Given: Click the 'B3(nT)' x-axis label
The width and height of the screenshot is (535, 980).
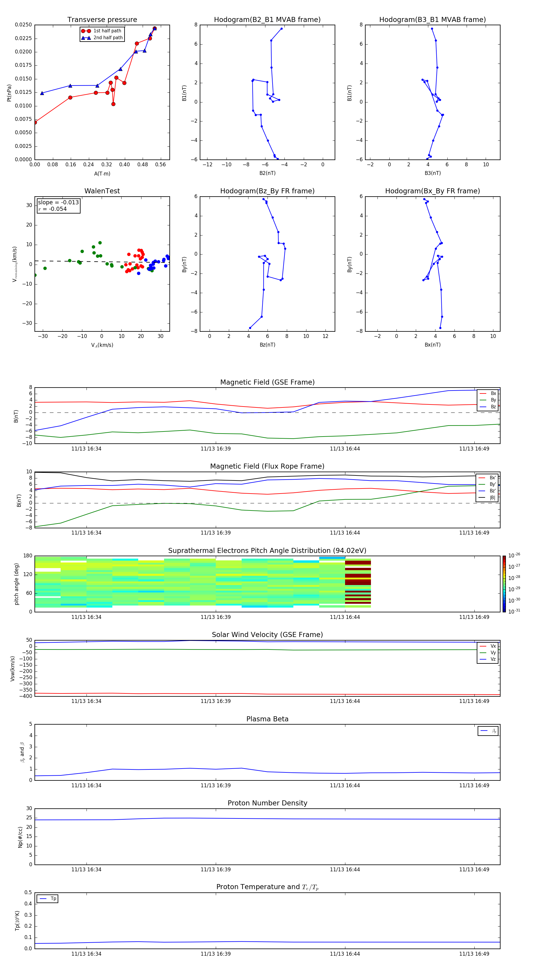Looking at the screenshot, I should tap(432, 173).
